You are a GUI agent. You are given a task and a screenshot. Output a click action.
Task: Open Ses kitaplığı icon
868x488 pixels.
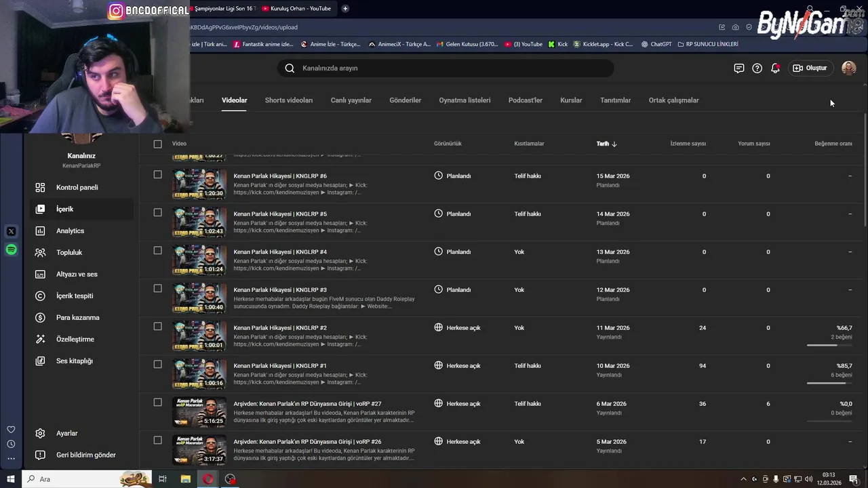[x=40, y=361]
